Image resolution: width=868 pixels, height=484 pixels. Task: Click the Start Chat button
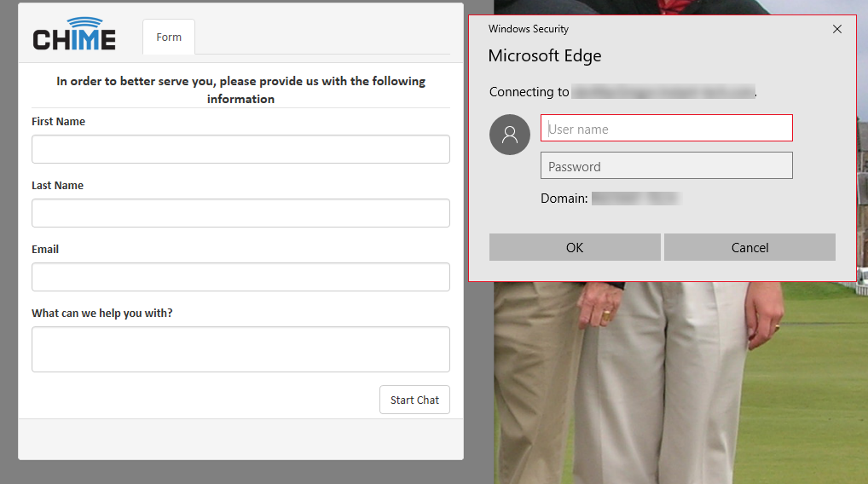click(414, 400)
